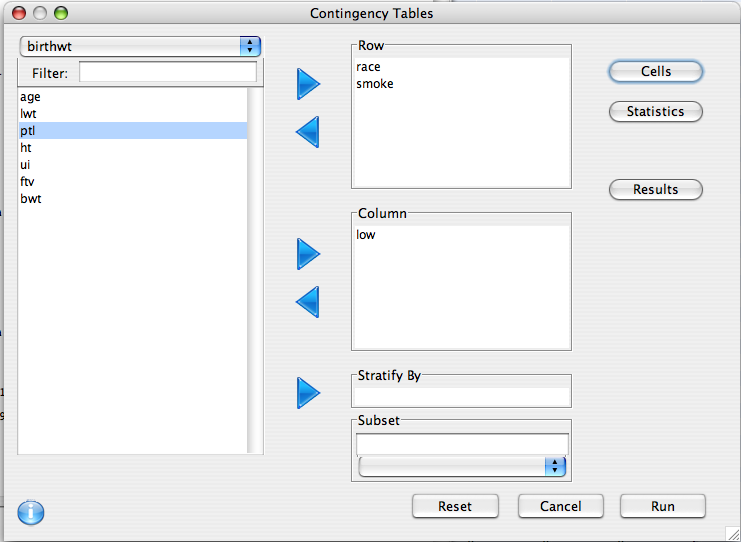Click the Filter text field
The height and width of the screenshot is (542, 741).
tap(168, 72)
